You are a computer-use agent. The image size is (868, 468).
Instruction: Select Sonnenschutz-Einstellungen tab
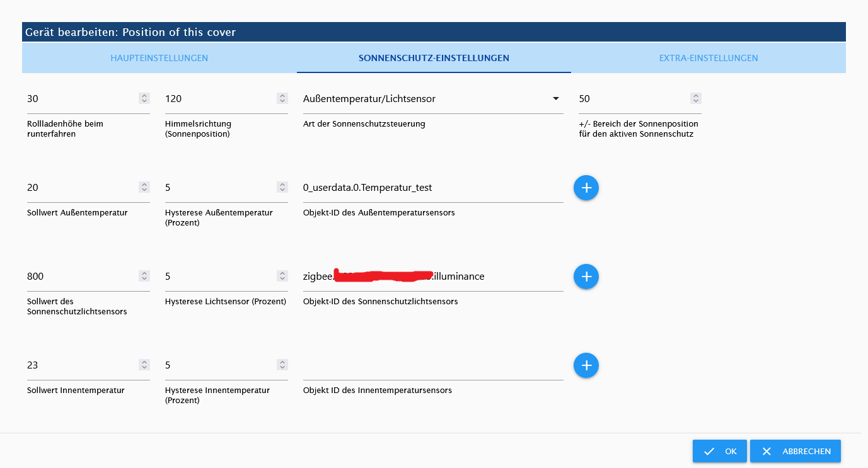[434, 58]
